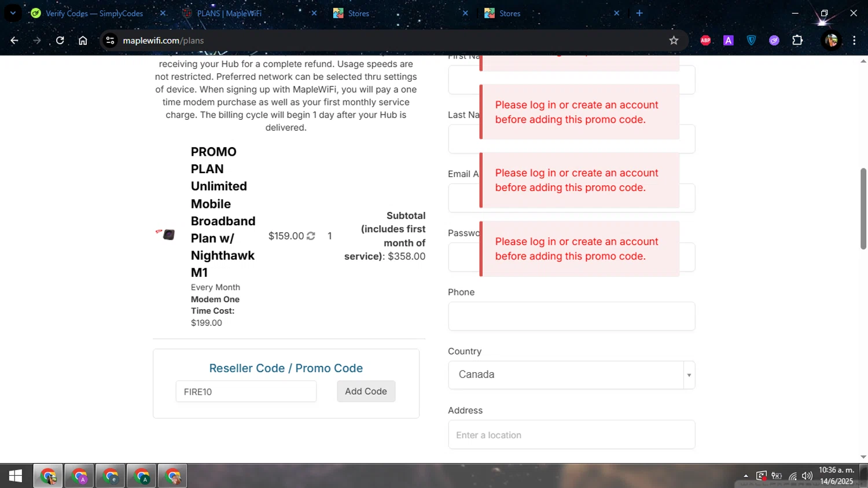
Task: Switch to Verify Codes SimplyCodes tab
Action: pyautogui.click(x=94, y=13)
